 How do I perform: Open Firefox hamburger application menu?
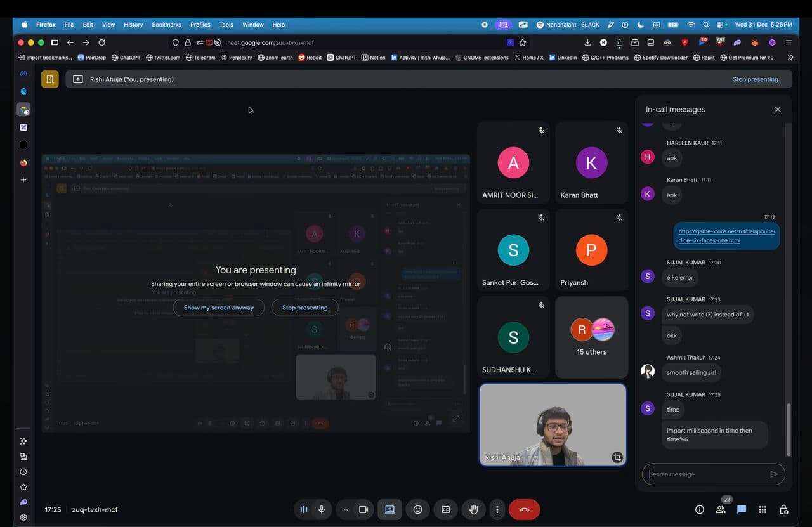[789, 42]
